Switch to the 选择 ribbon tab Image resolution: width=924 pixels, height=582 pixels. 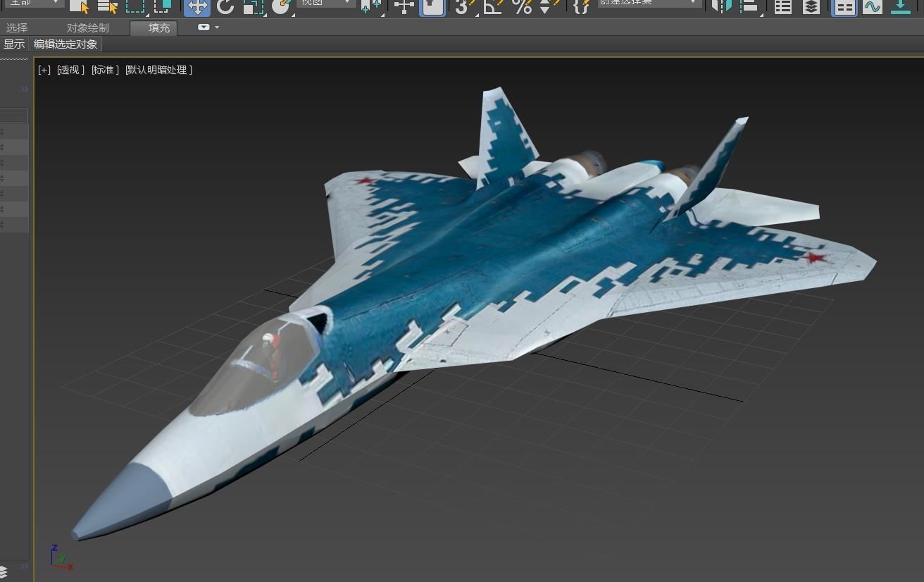(x=15, y=27)
